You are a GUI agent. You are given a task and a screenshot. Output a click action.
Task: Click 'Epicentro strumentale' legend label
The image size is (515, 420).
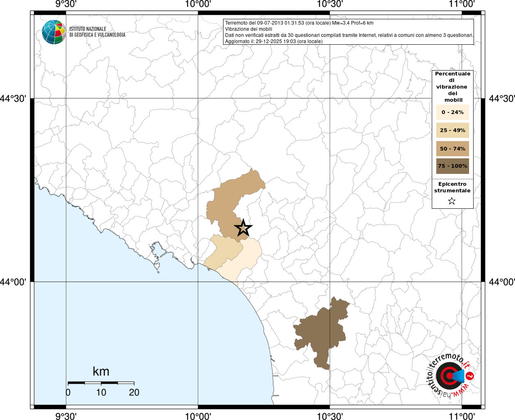(452, 187)
